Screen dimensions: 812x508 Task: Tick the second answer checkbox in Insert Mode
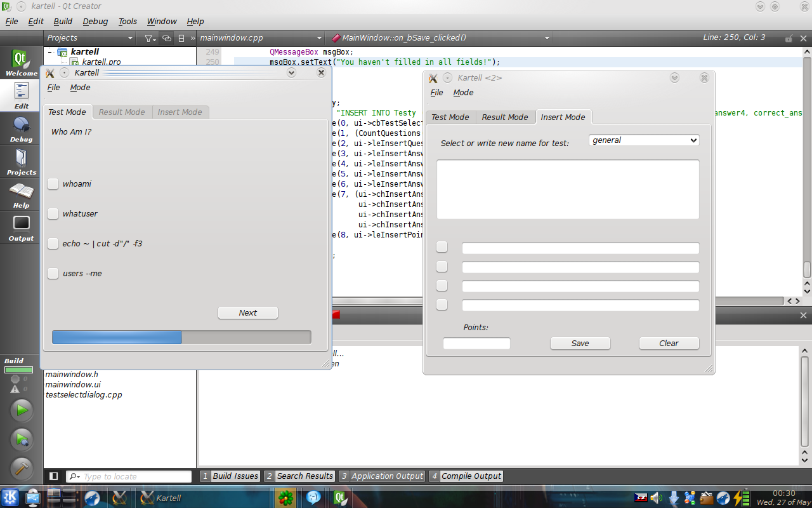(x=442, y=267)
